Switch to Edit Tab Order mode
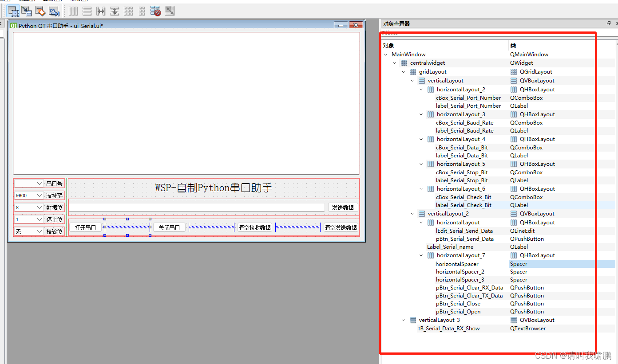Viewport: 618px width, 364px height. (54, 11)
